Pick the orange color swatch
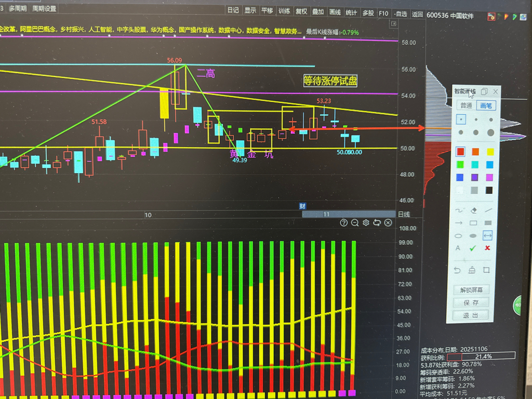Image resolution: width=532 pixels, height=399 pixels. 475,151
